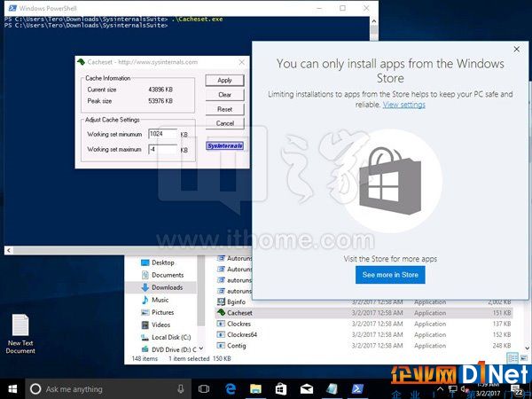This screenshot has width=532, height=399.
Task: Click the View settings link
Action: coord(403,105)
